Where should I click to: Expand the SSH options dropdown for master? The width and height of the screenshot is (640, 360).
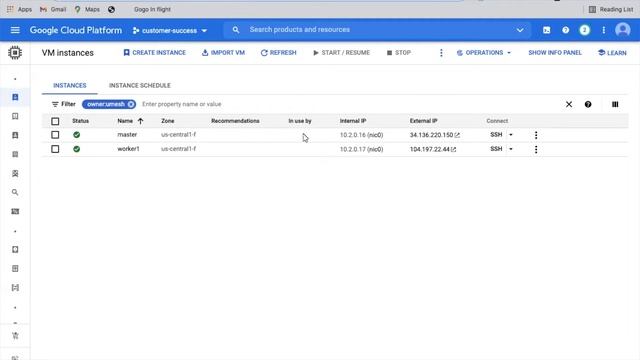[511, 135]
